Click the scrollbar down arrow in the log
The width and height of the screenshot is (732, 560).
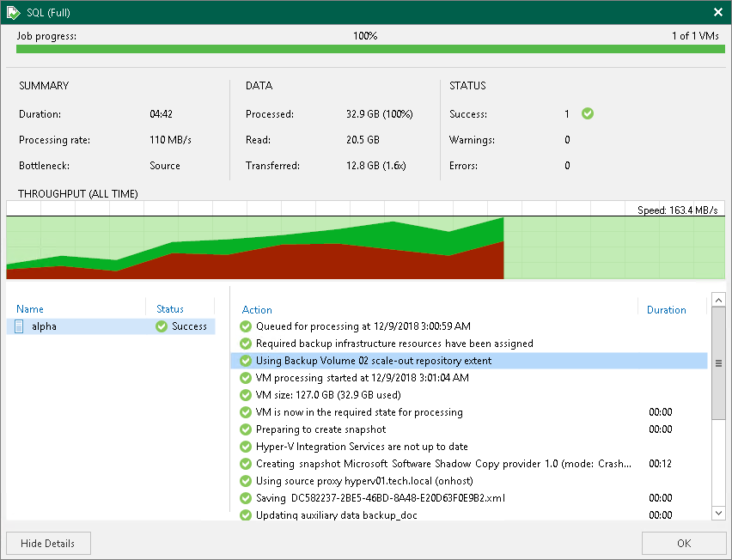(718, 513)
